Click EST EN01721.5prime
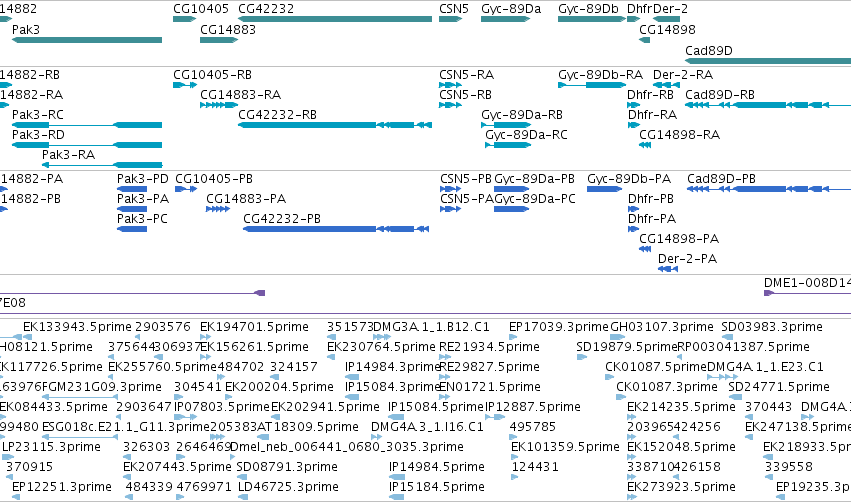Image resolution: width=851 pixels, height=502 pixels. point(445,397)
